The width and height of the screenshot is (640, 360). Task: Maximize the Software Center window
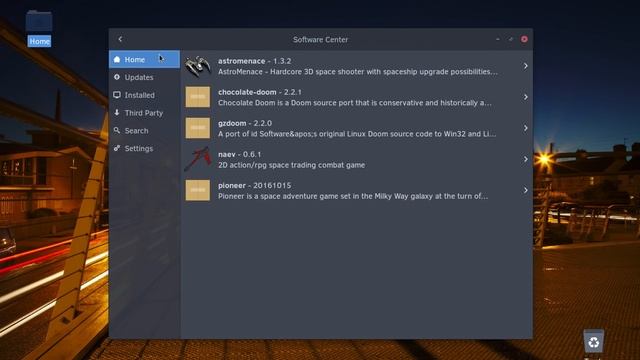[x=511, y=39]
